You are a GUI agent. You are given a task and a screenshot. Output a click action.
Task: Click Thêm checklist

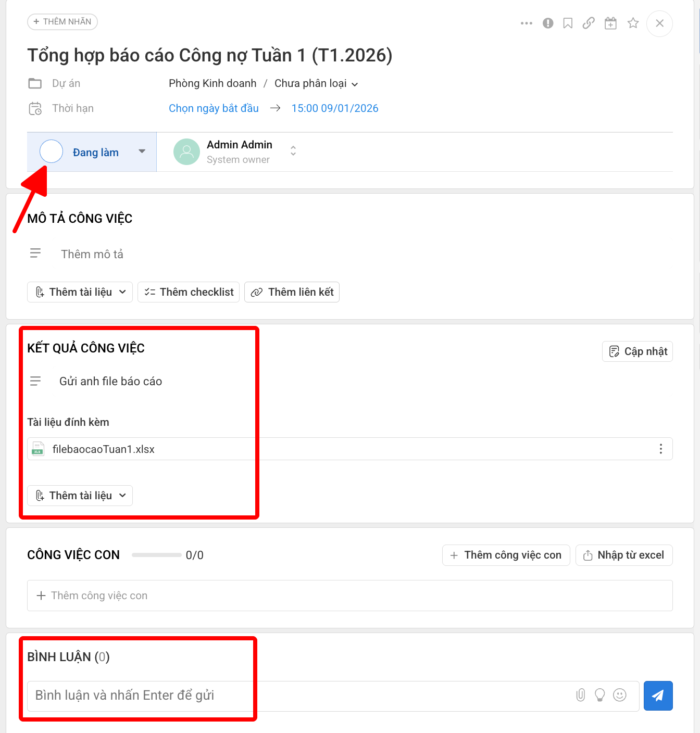(x=188, y=292)
